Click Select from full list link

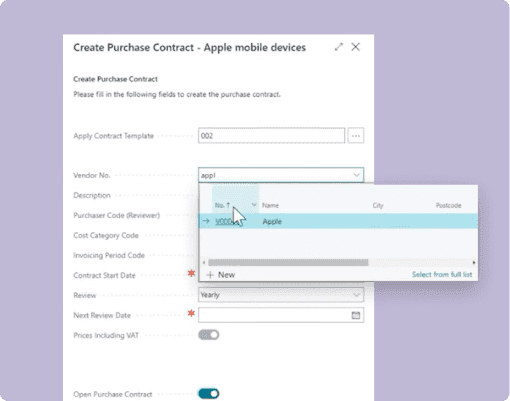[x=442, y=275]
